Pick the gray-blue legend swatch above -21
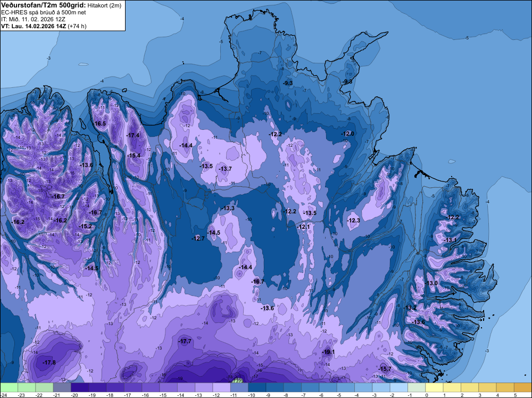The image size is (532, 398). [62, 387]
